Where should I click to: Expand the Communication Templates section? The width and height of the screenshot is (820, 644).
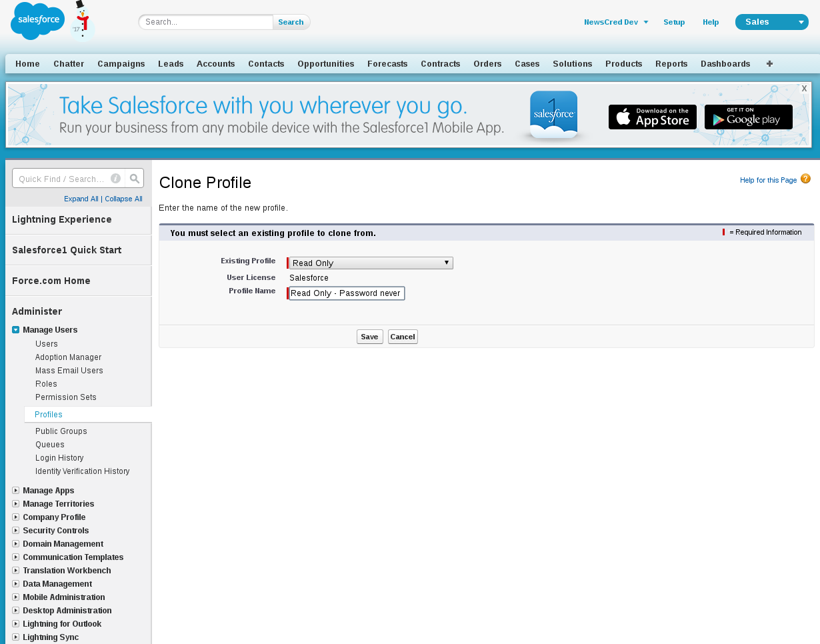15,557
